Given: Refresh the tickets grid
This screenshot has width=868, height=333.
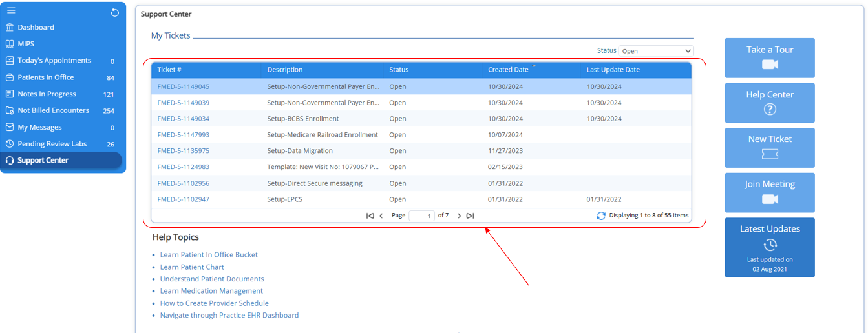Looking at the screenshot, I should [x=601, y=216].
